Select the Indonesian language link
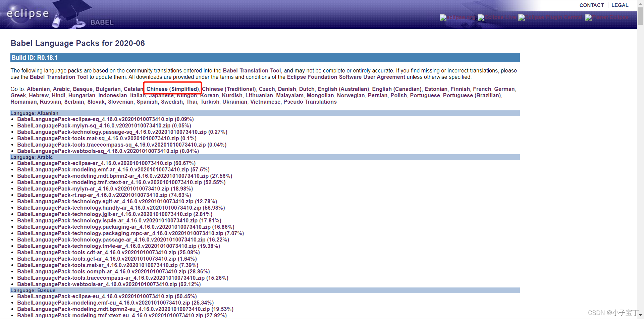The height and width of the screenshot is (319, 644). pyautogui.click(x=113, y=95)
